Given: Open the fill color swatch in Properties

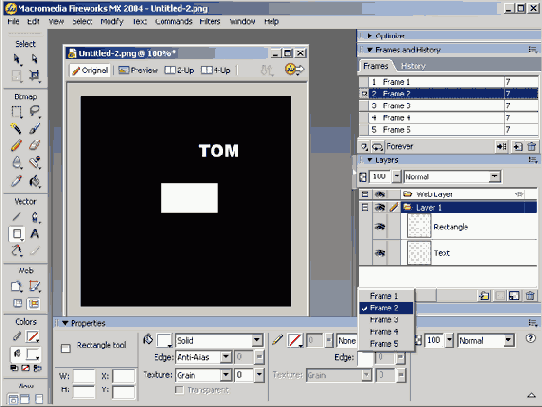Looking at the screenshot, I should (165, 341).
